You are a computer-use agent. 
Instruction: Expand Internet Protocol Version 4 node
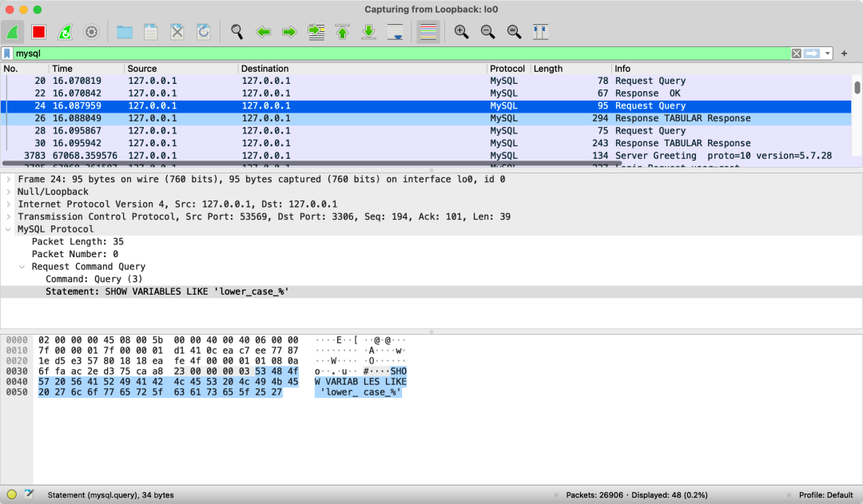tap(8, 204)
